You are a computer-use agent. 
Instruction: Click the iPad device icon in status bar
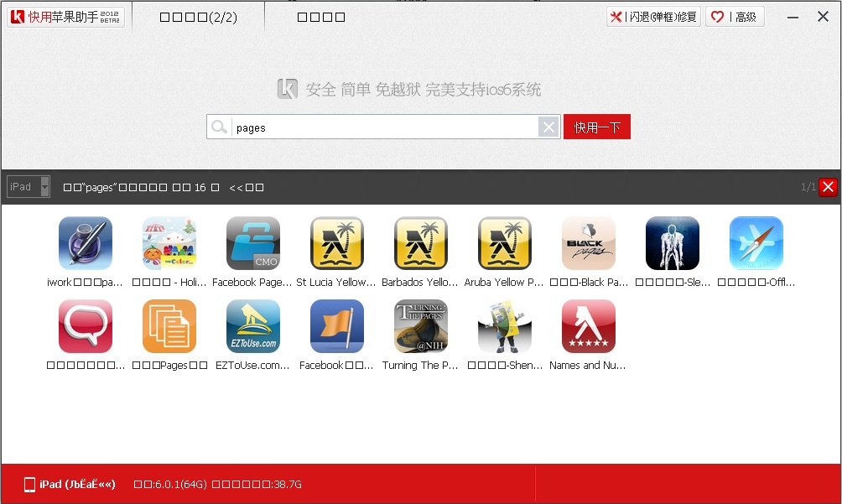pos(29,485)
